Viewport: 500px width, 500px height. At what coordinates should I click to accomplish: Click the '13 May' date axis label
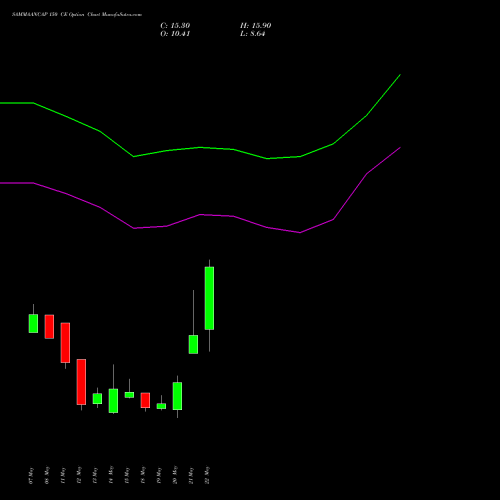95,476
